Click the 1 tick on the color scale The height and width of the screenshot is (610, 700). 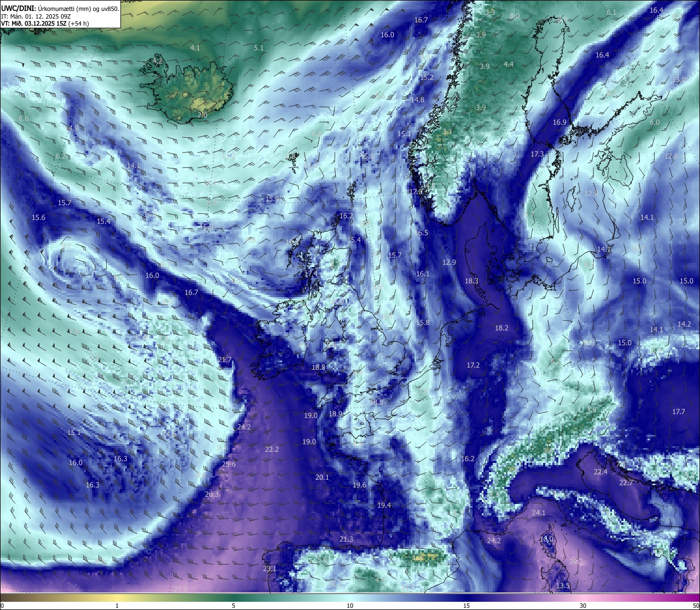[117, 606]
